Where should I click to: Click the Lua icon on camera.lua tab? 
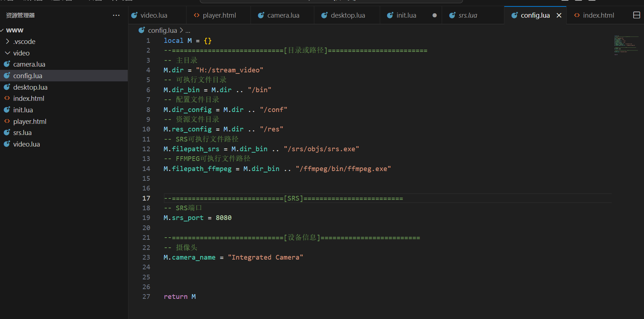261,15
